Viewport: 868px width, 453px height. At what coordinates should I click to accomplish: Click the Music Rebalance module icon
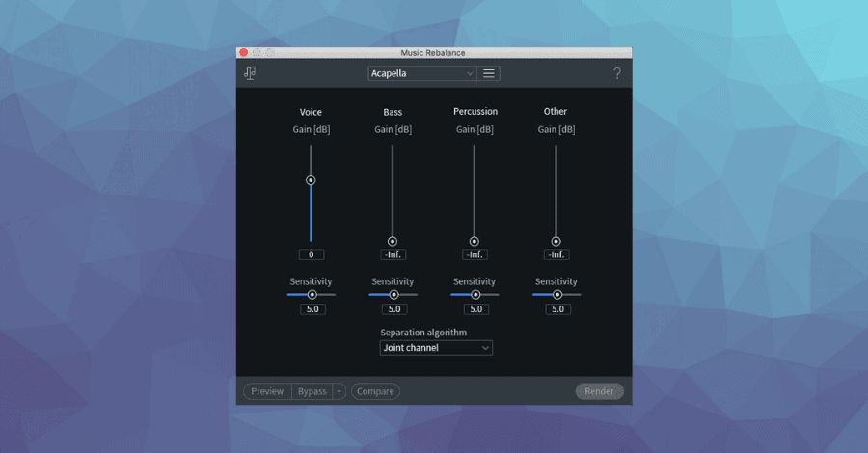(x=250, y=73)
